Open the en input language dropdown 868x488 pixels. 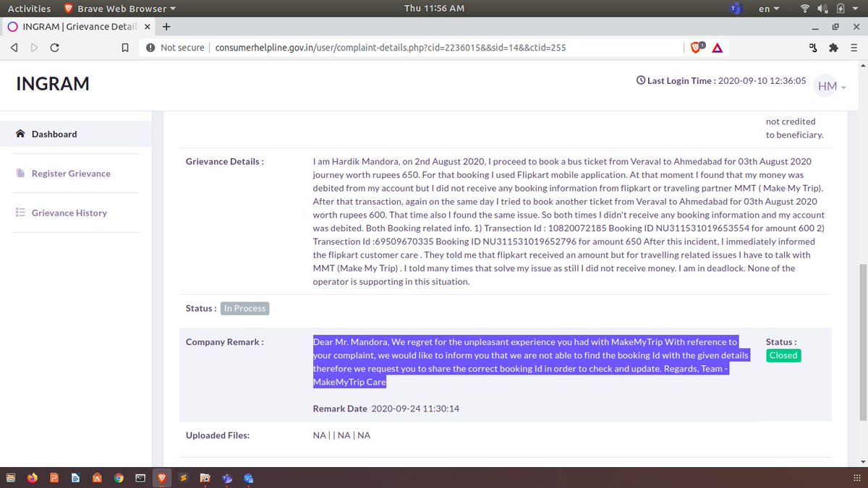click(x=769, y=9)
